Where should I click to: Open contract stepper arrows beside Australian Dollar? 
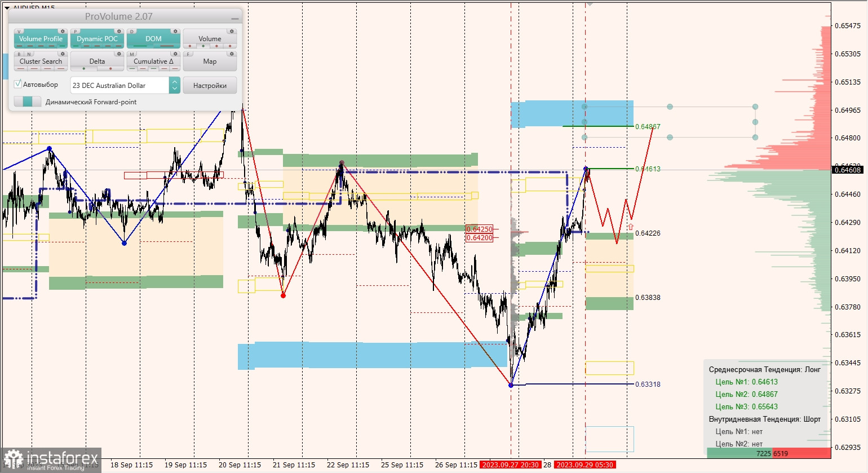[x=175, y=85]
